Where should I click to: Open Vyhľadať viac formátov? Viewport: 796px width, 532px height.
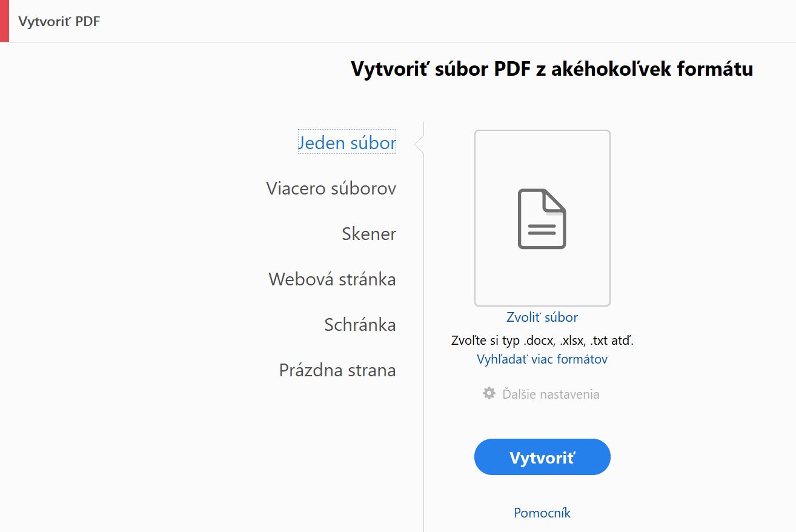[542, 359]
